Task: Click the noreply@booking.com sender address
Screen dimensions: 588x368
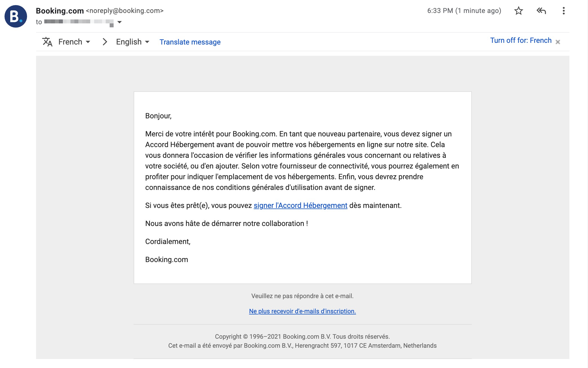Action: point(125,11)
